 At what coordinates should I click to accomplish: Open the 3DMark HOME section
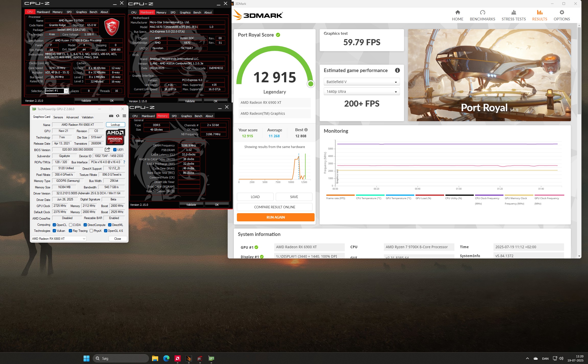pyautogui.click(x=457, y=15)
